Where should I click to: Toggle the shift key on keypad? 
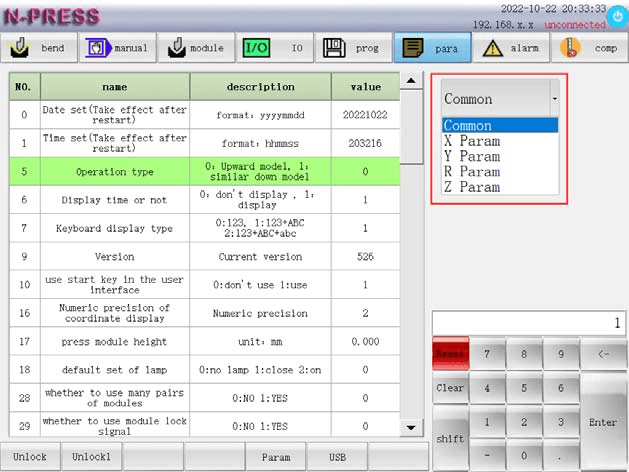click(x=449, y=438)
